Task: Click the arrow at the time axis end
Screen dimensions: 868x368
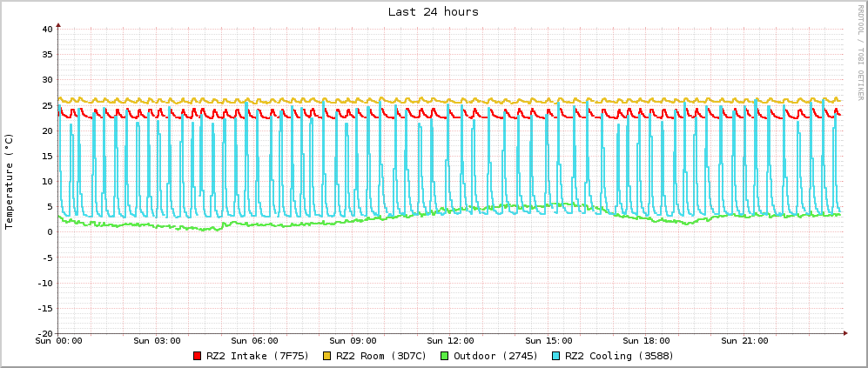Action: (x=844, y=333)
